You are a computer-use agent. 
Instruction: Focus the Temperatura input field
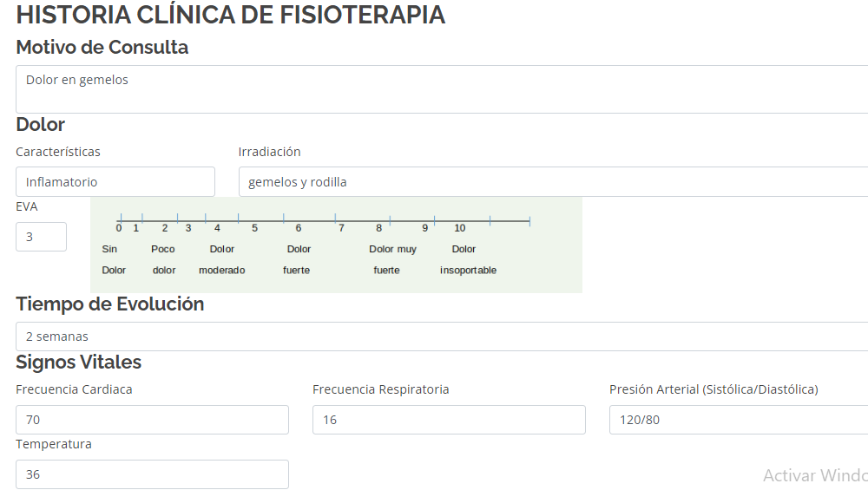tap(152, 474)
